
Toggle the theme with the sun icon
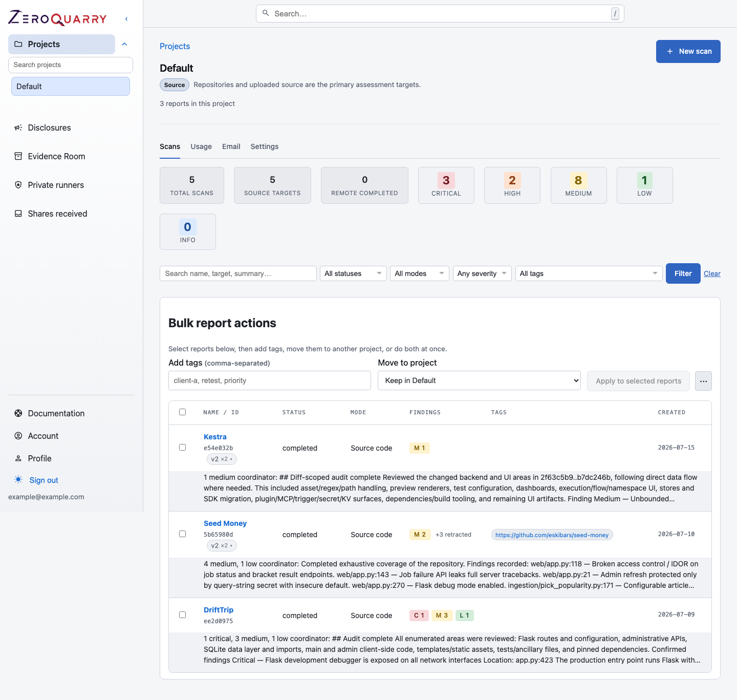(18, 480)
